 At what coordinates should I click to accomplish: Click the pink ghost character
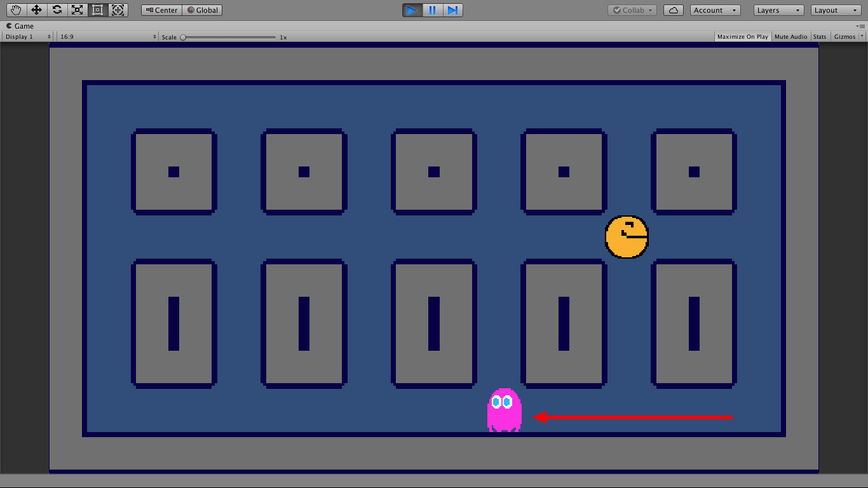click(x=505, y=410)
